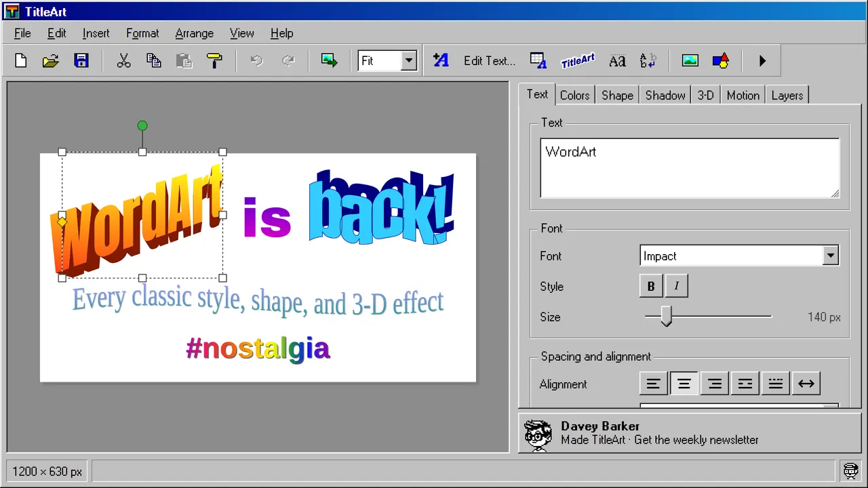The image size is (868, 488).
Task: Open the File menu
Action: point(22,33)
